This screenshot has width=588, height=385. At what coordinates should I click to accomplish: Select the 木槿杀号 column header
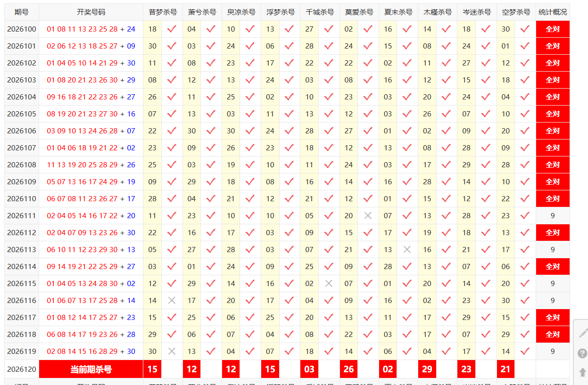438,12
